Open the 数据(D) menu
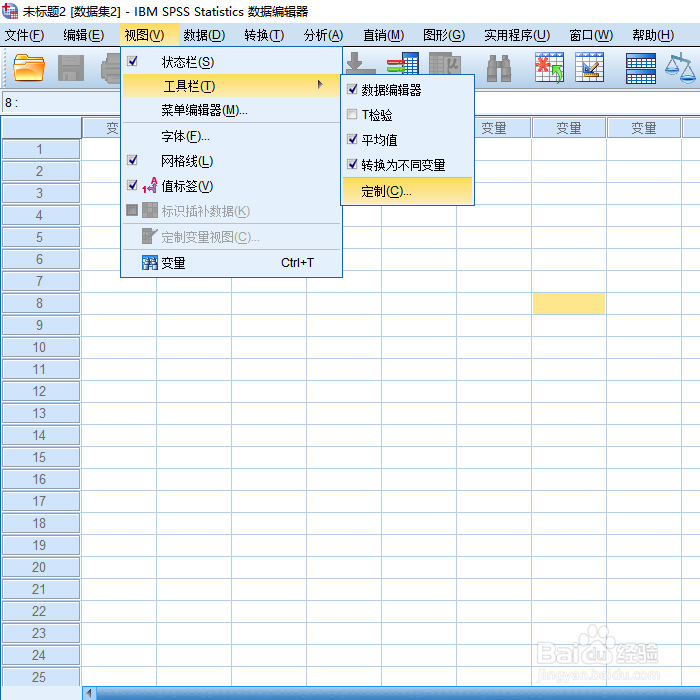This screenshot has height=700, width=700. click(204, 35)
